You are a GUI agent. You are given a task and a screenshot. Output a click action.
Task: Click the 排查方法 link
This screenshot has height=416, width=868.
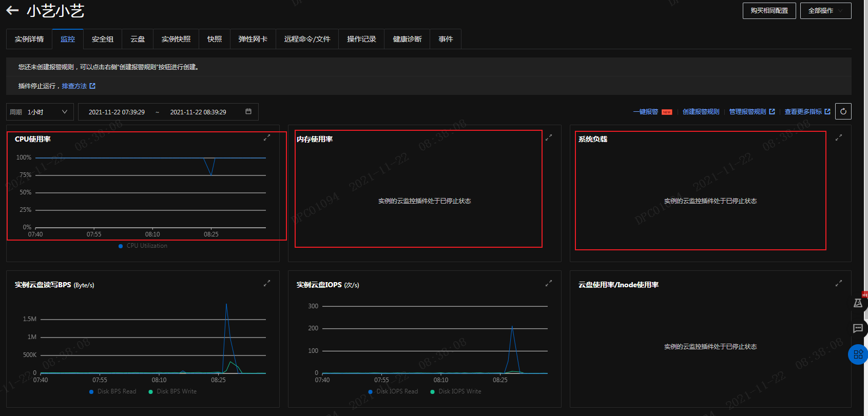pyautogui.click(x=74, y=86)
